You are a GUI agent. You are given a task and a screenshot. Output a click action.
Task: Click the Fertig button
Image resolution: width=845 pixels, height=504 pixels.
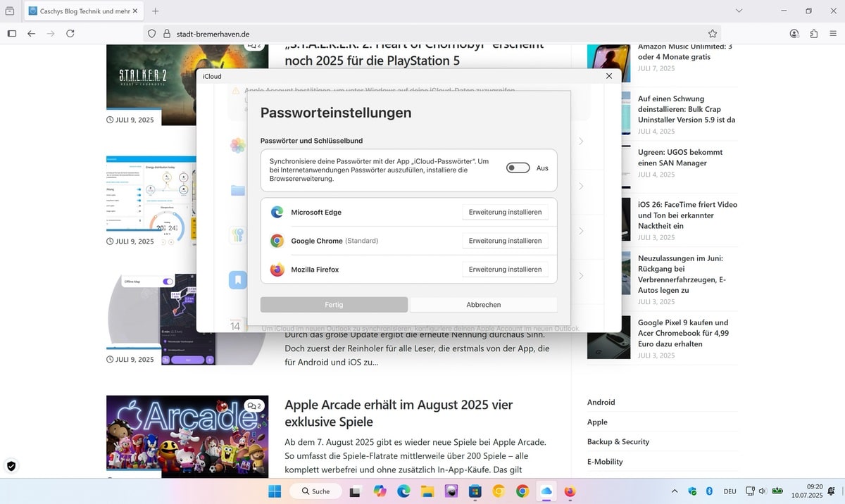pos(334,305)
